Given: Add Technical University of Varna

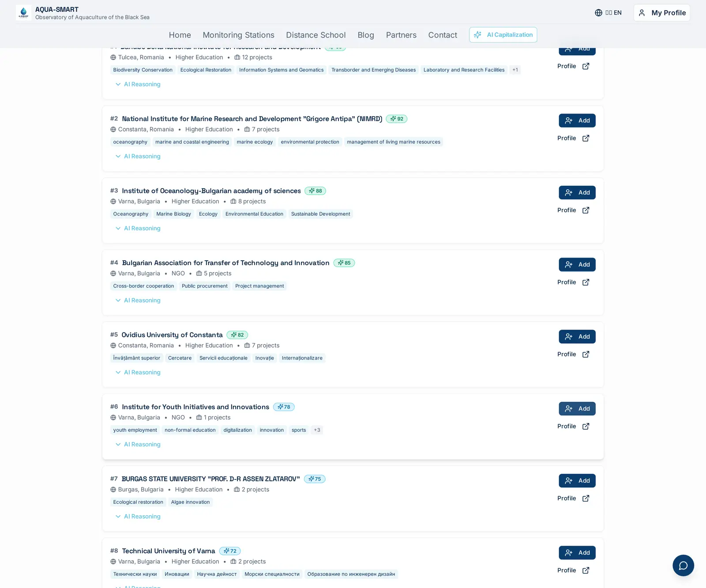Looking at the screenshot, I should (577, 553).
